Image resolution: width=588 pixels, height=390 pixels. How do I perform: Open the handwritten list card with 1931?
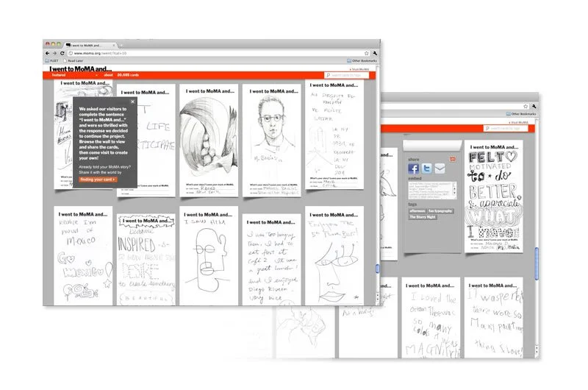[x=334, y=134]
